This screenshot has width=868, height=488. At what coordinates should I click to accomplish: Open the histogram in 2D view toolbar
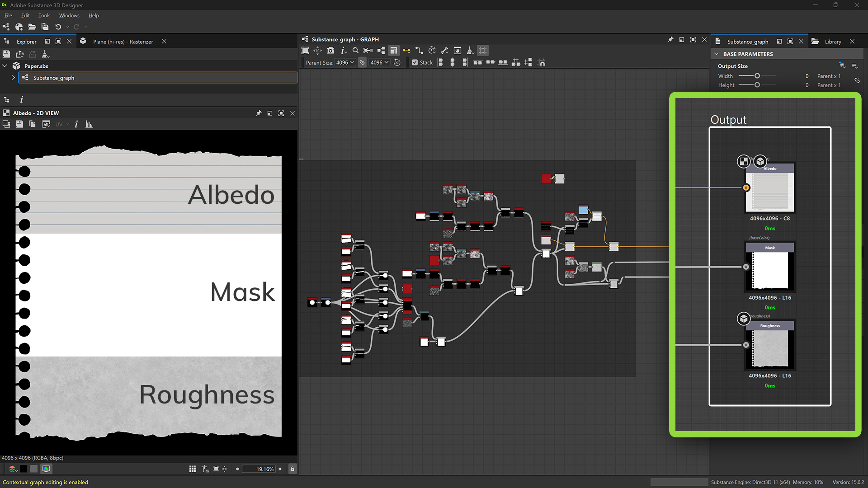coord(89,124)
